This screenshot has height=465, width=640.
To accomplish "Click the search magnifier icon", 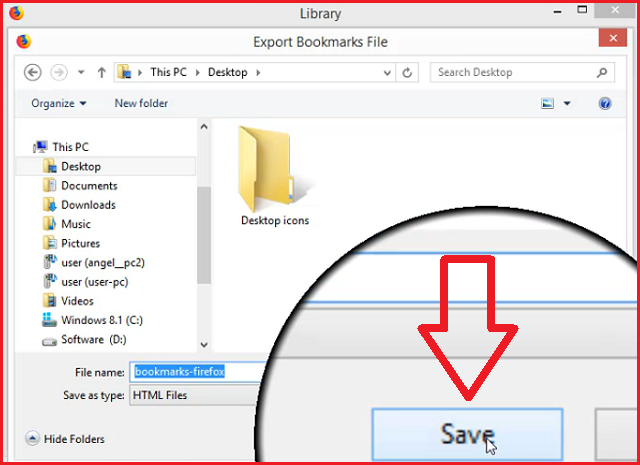I will 602,73.
